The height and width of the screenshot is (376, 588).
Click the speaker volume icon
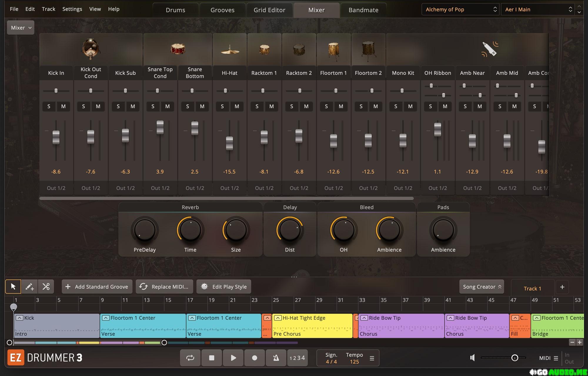tap(472, 358)
